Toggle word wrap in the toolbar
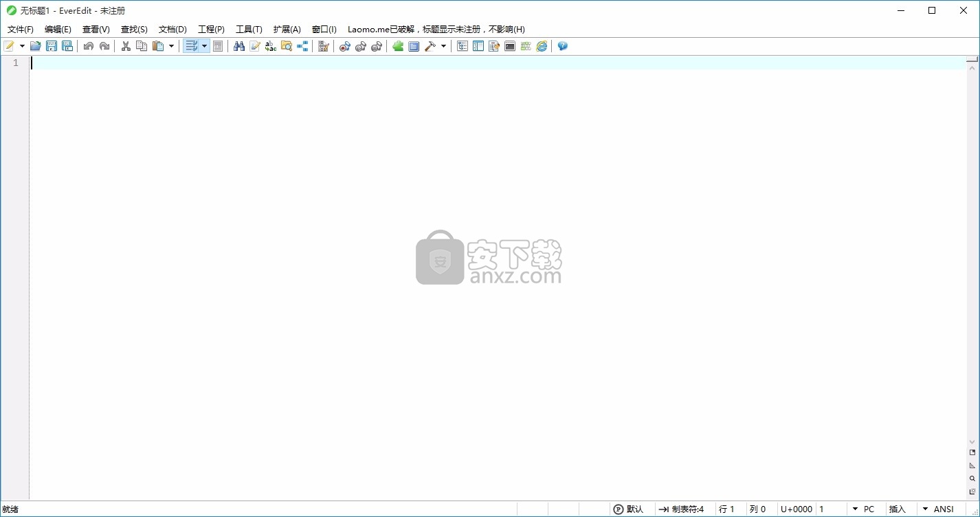The height and width of the screenshot is (517, 980). (x=192, y=46)
